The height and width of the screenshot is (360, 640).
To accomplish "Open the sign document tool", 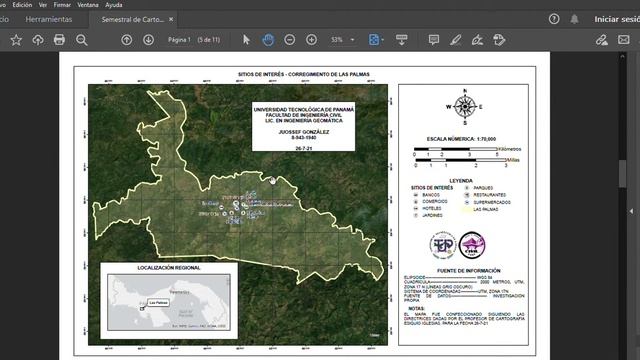I will coord(477,40).
